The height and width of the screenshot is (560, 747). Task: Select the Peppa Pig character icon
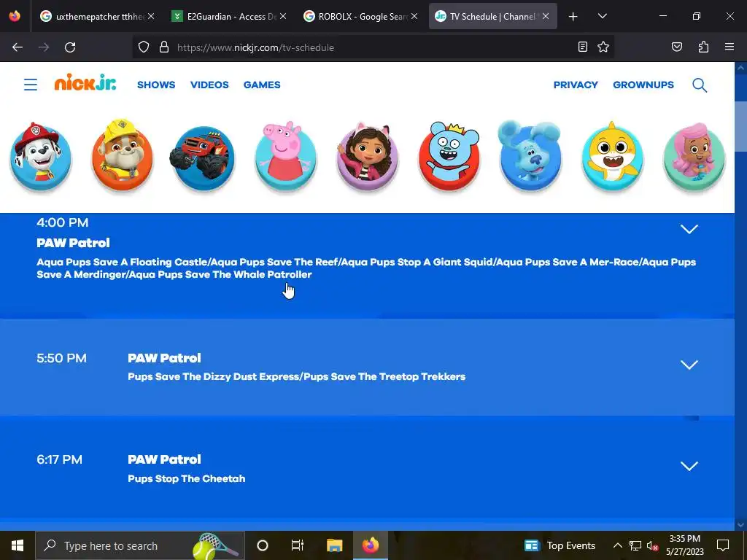click(285, 157)
